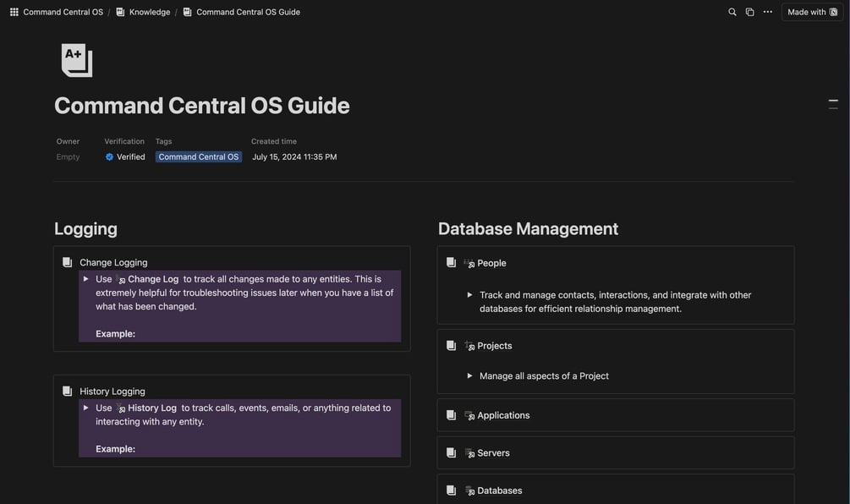The image size is (850, 504).
Task: Click the page icon beside Change Logging
Action: coord(68,262)
